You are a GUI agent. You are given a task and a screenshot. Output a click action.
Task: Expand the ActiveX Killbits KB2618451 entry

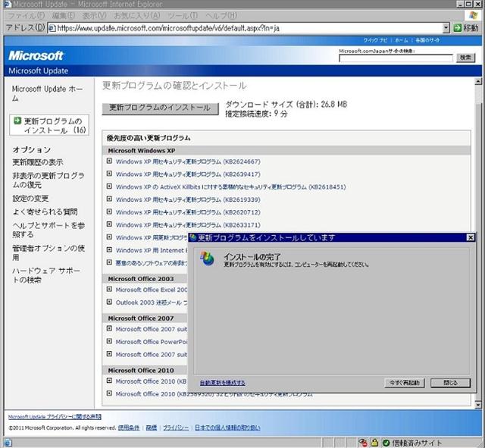point(109,186)
